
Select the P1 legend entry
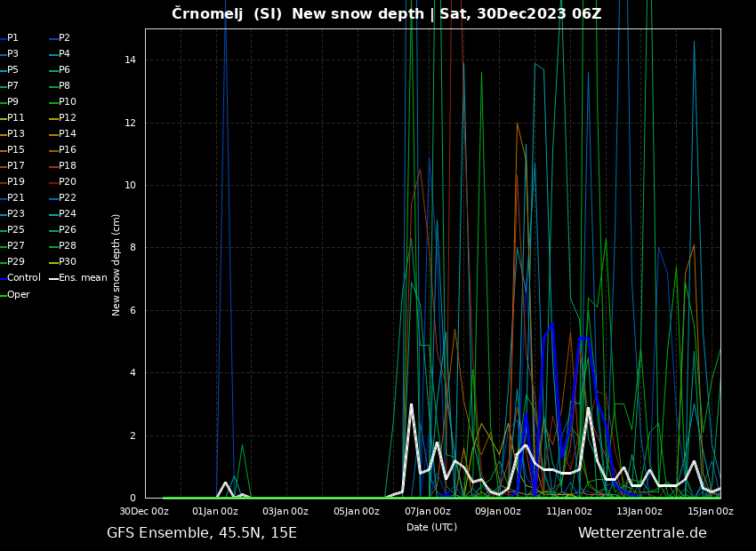[12, 38]
